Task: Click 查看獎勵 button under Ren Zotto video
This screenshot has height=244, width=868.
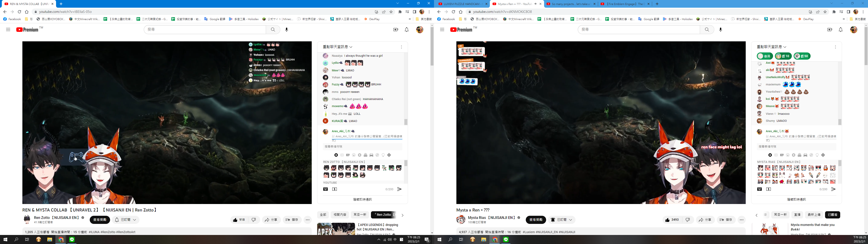Action: pos(100,220)
